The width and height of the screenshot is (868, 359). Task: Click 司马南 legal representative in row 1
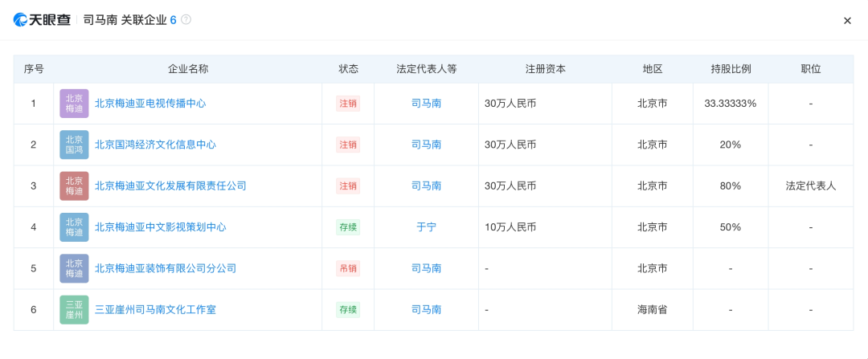(426, 104)
